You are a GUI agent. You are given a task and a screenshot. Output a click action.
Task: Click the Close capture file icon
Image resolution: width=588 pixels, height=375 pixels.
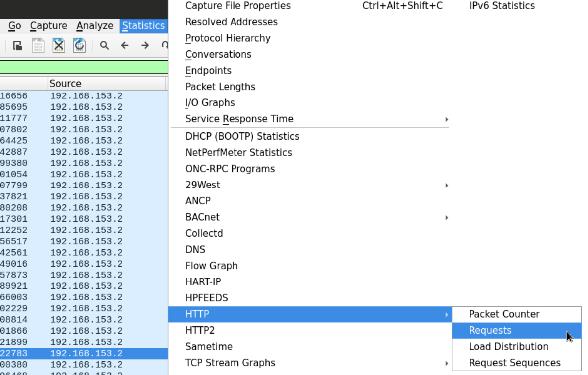coord(59,46)
